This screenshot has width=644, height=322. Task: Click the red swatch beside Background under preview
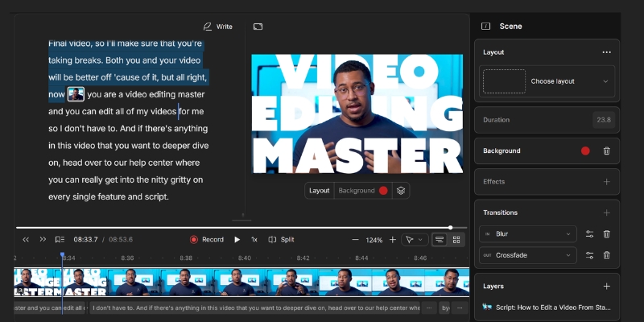coord(383,191)
